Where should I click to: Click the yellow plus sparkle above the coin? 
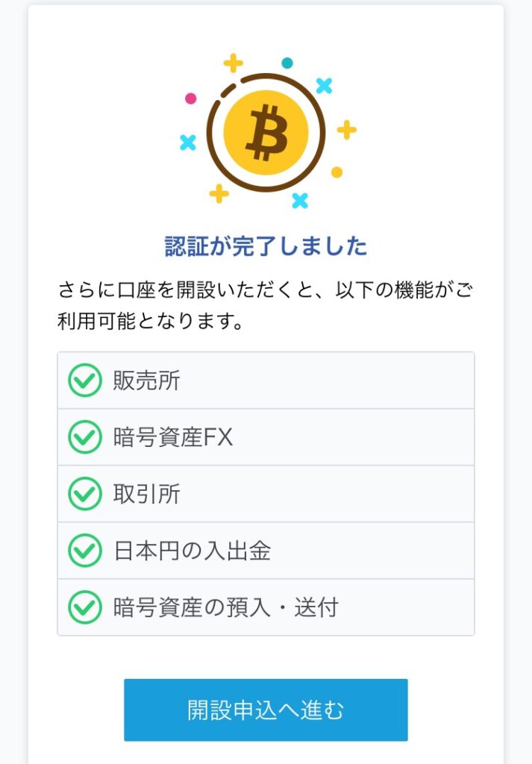234,63
